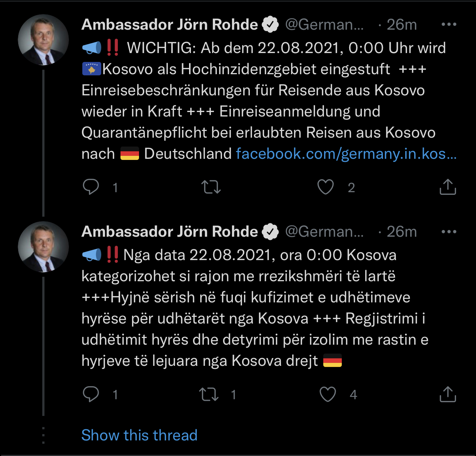
Task: Open Ambassador Jörn Rohde name on first tweet
Action: click(169, 24)
